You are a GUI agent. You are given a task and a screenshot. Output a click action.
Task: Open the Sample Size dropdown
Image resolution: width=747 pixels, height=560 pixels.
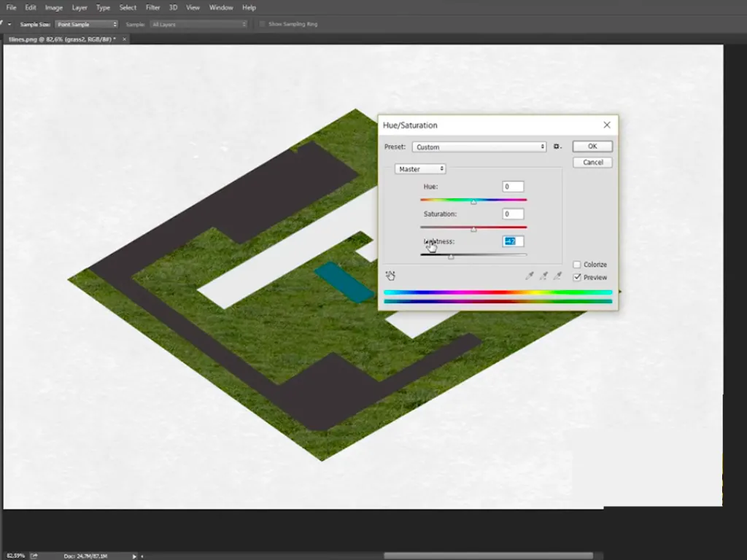tap(86, 24)
